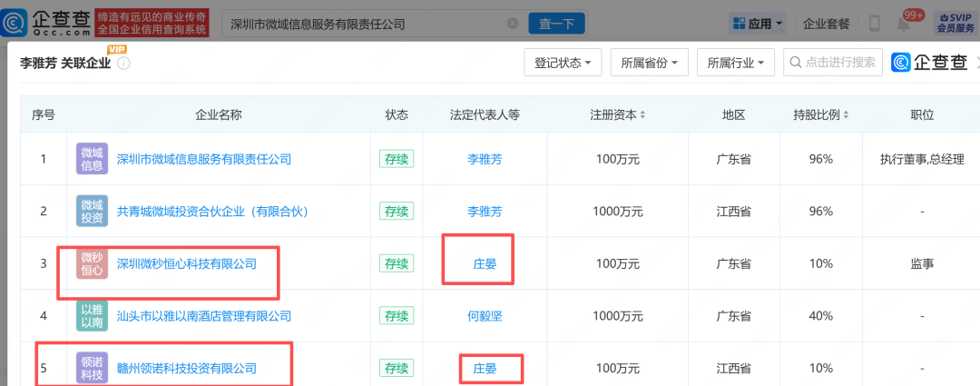This screenshot has width=980, height=386.
Task: Expand the 所属行业 filter dropdown
Action: point(736,63)
